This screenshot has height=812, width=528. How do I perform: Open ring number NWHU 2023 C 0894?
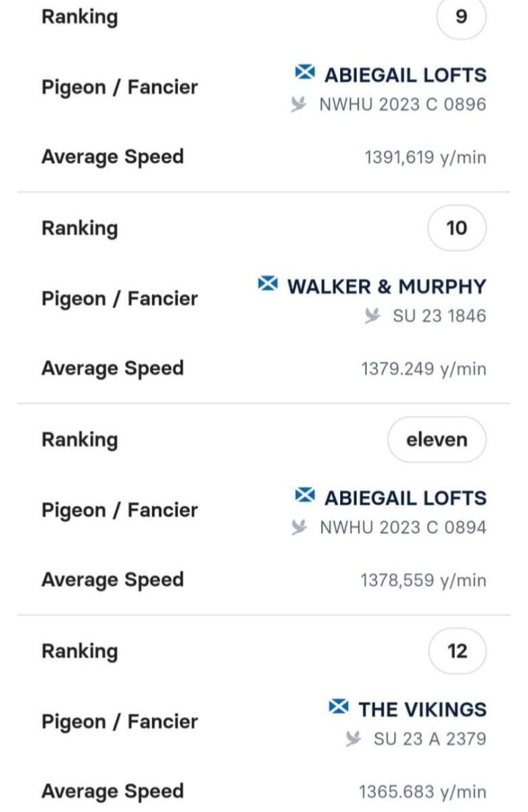pyautogui.click(x=403, y=528)
